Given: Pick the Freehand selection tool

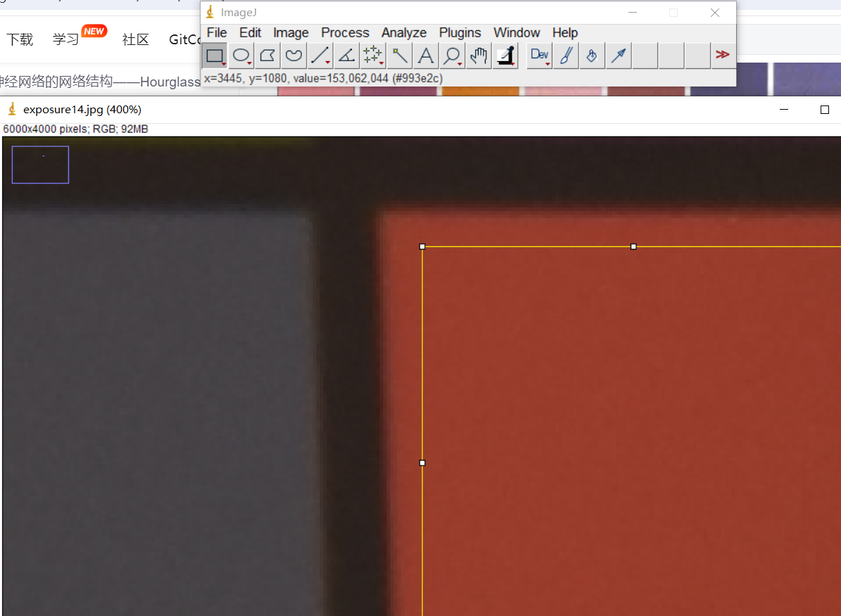Looking at the screenshot, I should pyautogui.click(x=294, y=56).
